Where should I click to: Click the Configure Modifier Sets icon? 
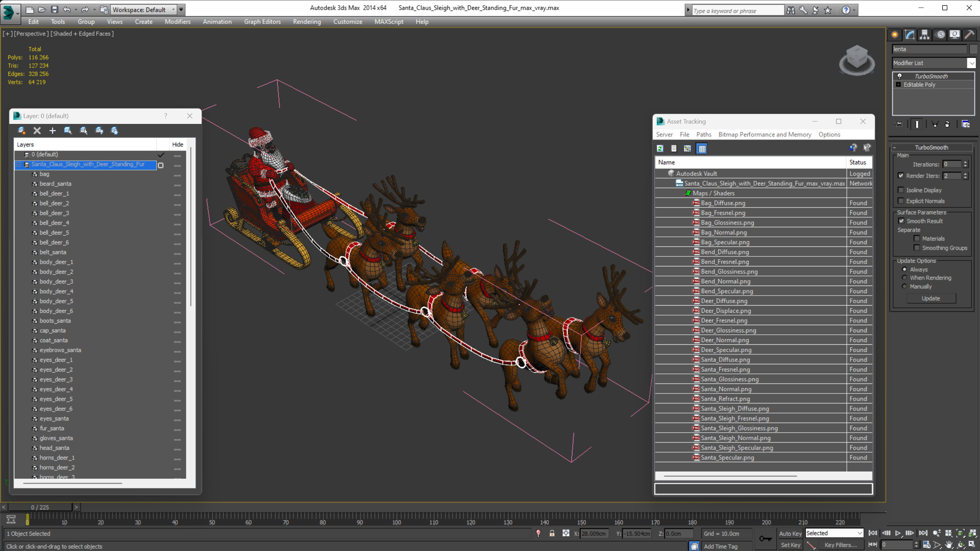966,124
